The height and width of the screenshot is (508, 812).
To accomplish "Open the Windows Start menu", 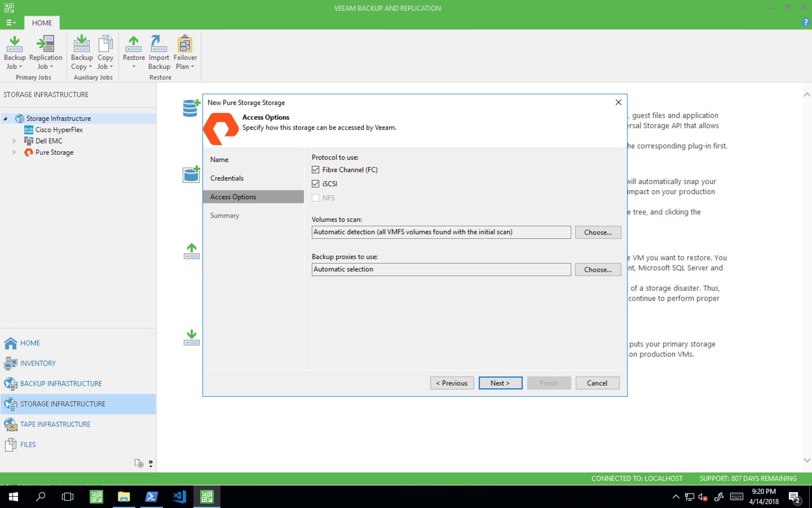I will [13, 497].
